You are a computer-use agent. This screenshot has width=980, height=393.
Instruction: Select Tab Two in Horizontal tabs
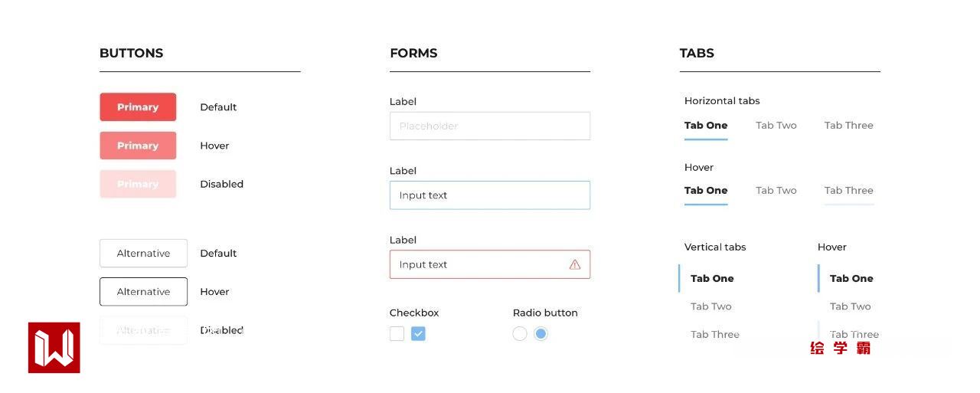(x=776, y=126)
